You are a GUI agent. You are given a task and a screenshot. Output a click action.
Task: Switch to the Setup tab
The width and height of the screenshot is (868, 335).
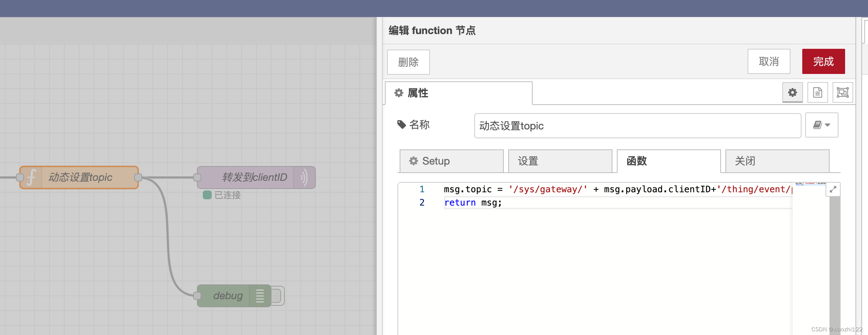[452, 161]
